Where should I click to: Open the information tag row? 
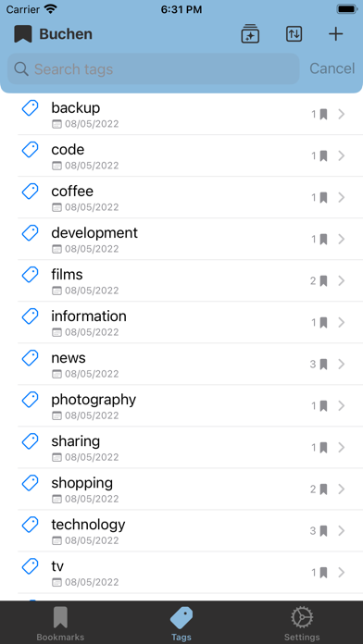(191, 322)
